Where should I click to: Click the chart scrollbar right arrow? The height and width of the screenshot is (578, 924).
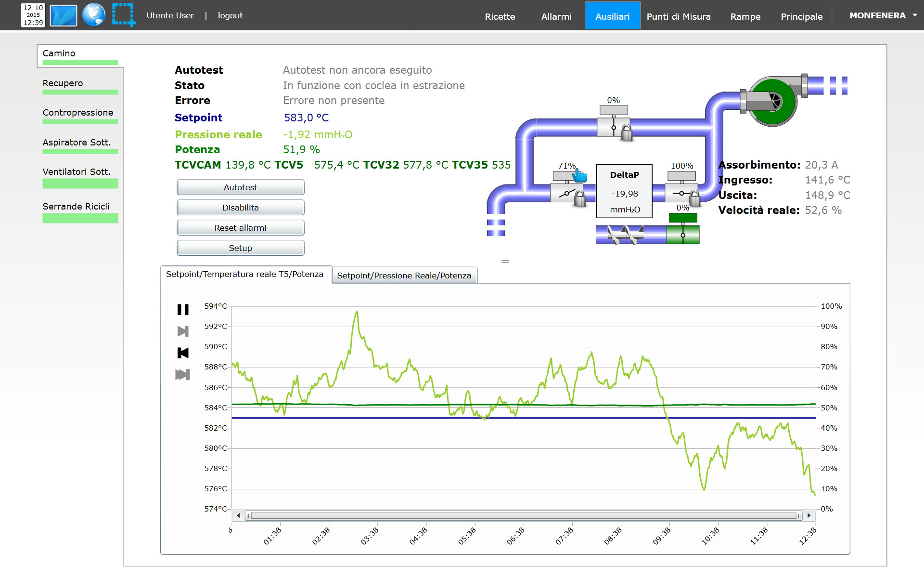pyautogui.click(x=809, y=515)
